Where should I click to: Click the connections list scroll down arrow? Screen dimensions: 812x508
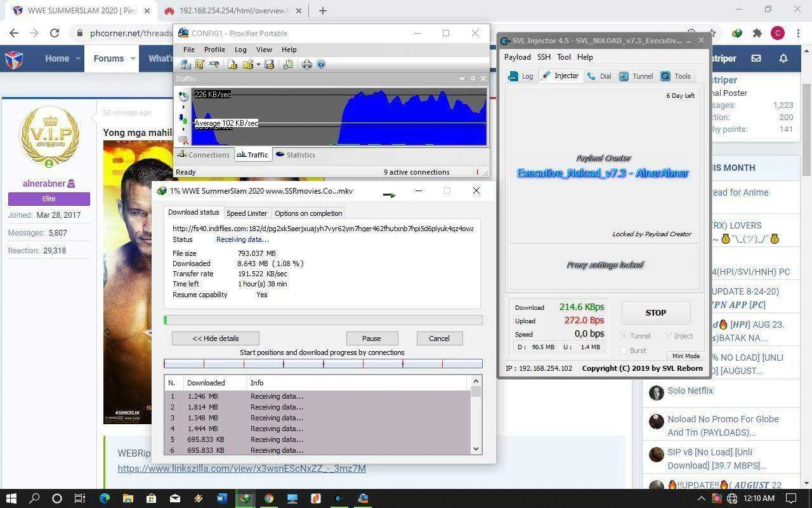476,449
